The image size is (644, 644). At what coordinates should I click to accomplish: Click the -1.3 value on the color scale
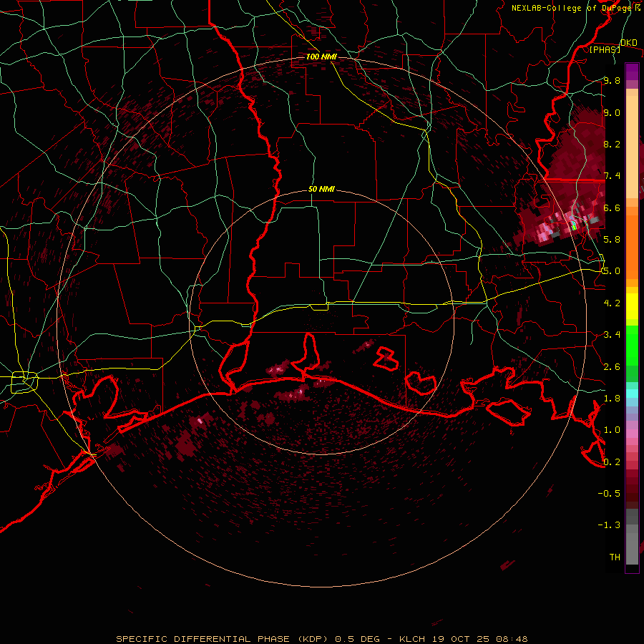click(x=609, y=525)
